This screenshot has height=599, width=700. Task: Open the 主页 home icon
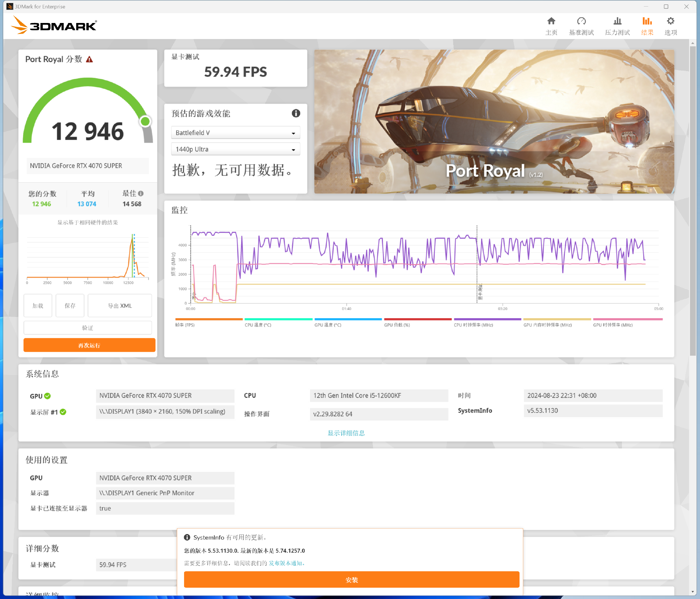551,21
